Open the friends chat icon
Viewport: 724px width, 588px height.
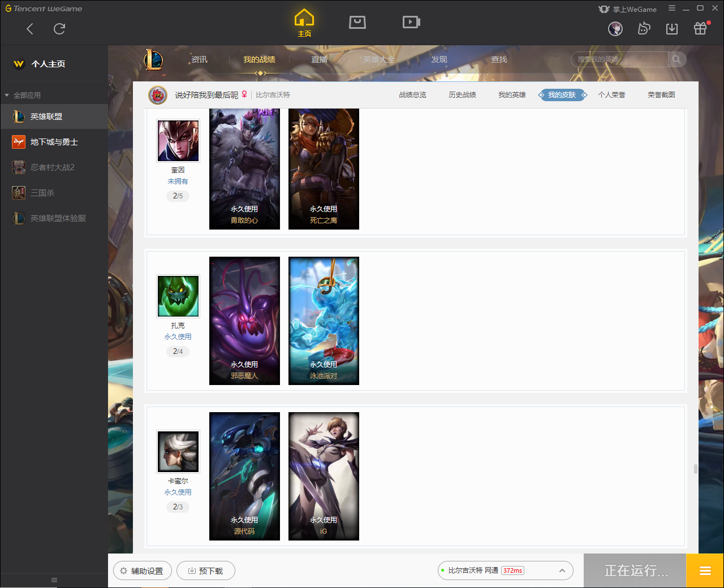tap(644, 29)
